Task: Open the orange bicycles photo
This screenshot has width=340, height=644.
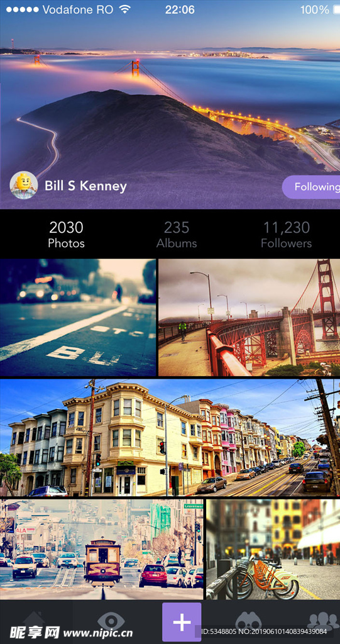Action: (273, 549)
